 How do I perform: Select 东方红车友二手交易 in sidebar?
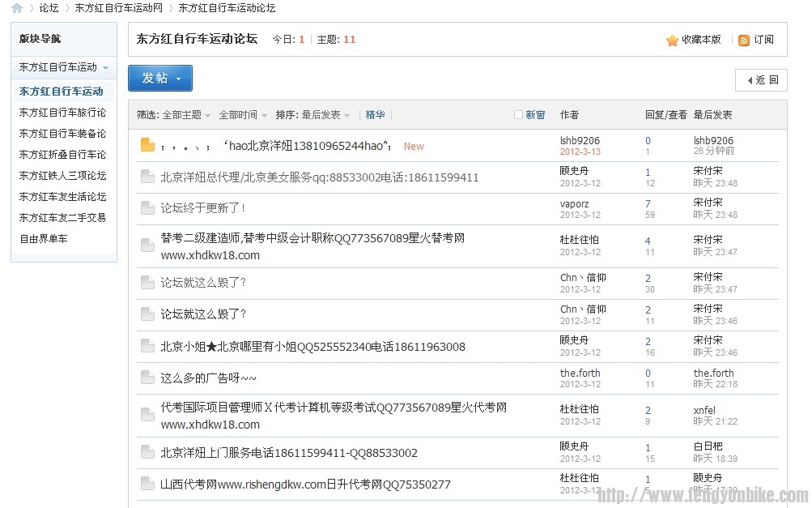pos(62,218)
